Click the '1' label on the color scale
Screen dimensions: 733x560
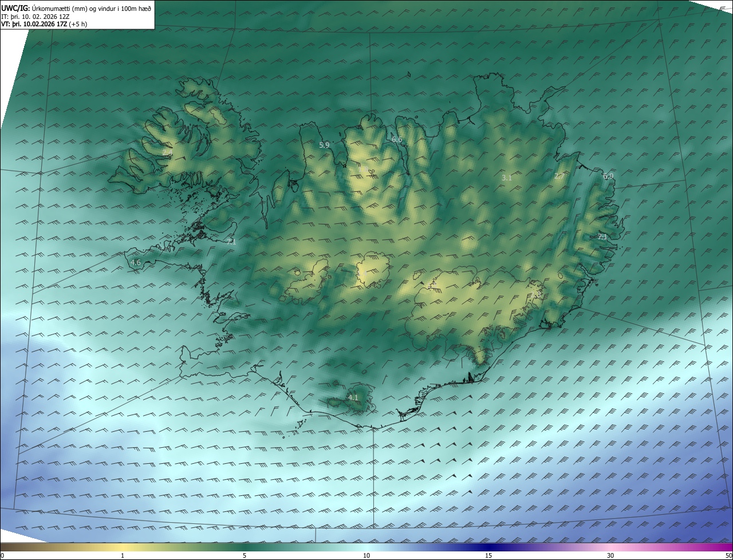point(122,556)
